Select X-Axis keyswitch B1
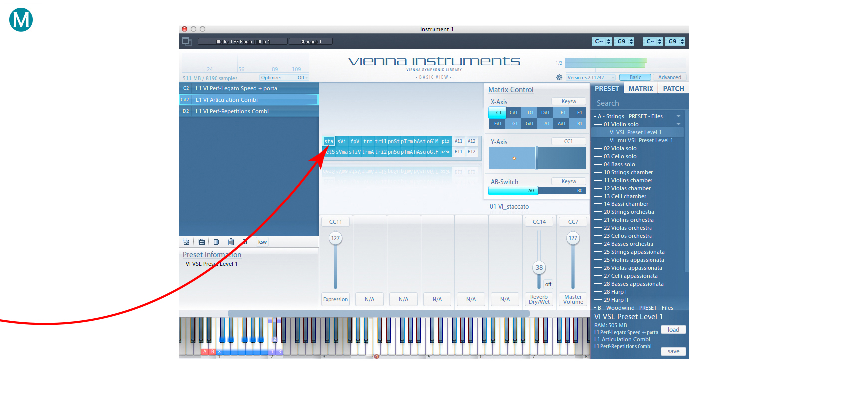868x399 pixels. click(x=579, y=123)
